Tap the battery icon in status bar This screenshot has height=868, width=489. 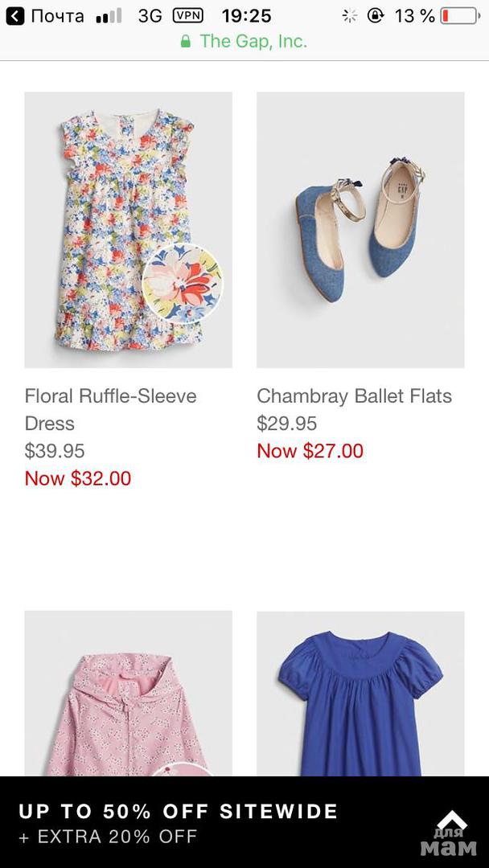(458, 16)
